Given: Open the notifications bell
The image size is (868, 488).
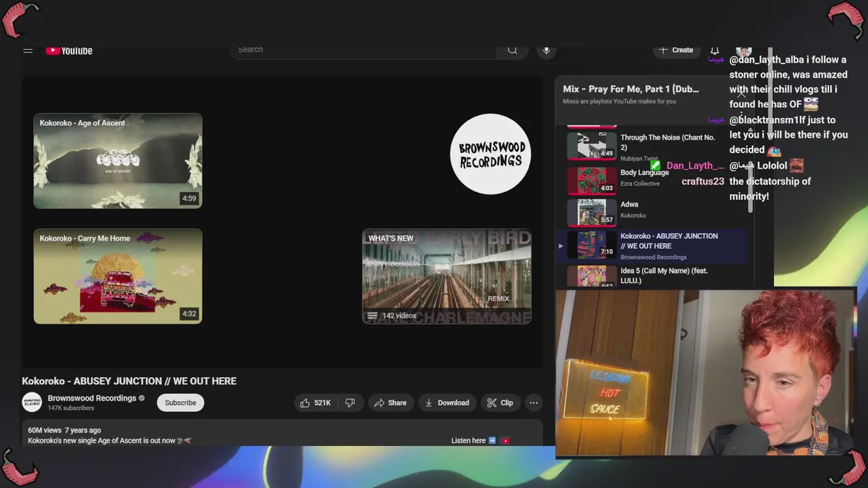Looking at the screenshot, I should (x=714, y=50).
